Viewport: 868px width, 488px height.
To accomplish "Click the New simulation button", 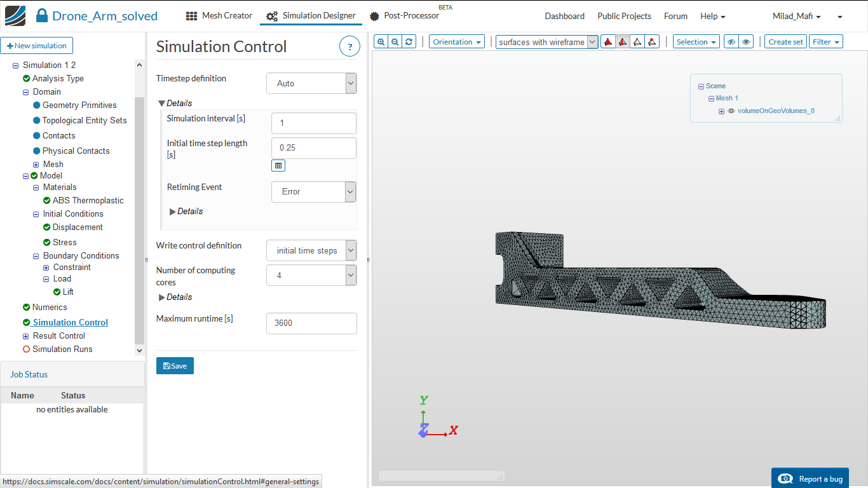I will [37, 46].
